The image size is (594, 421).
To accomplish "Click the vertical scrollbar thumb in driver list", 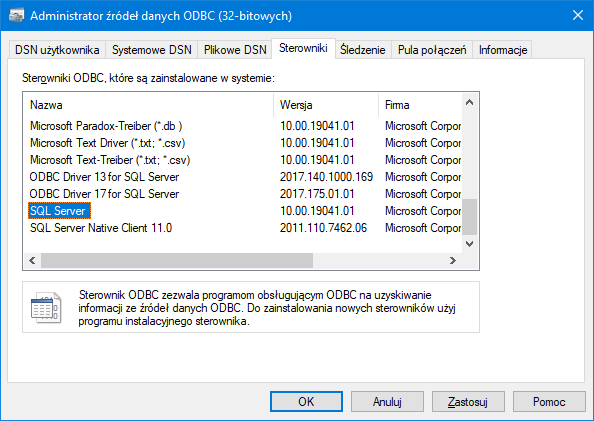I will pos(469,217).
